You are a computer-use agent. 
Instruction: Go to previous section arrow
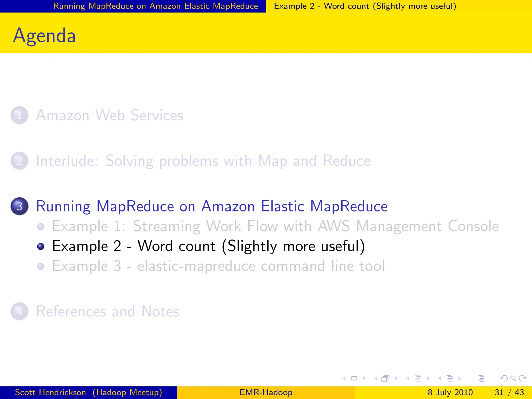[440, 378]
